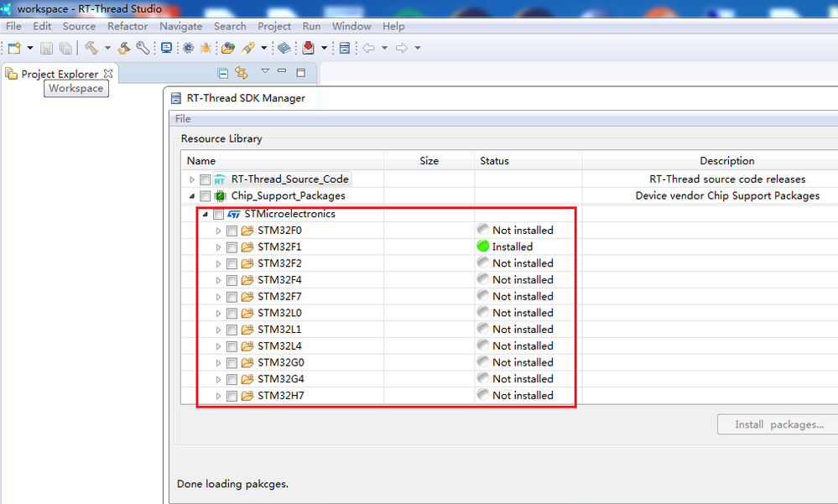Click Collapse All in the Project Explorer
The height and width of the screenshot is (504, 838).
click(223, 73)
